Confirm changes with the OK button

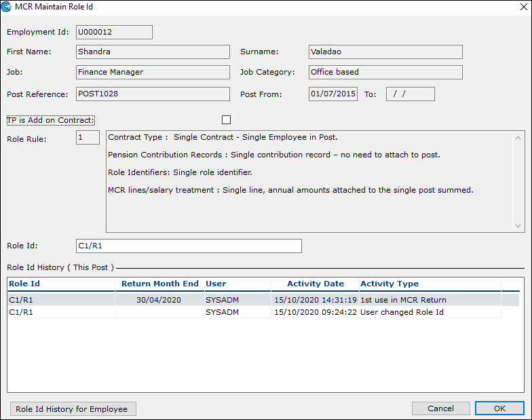(499, 408)
